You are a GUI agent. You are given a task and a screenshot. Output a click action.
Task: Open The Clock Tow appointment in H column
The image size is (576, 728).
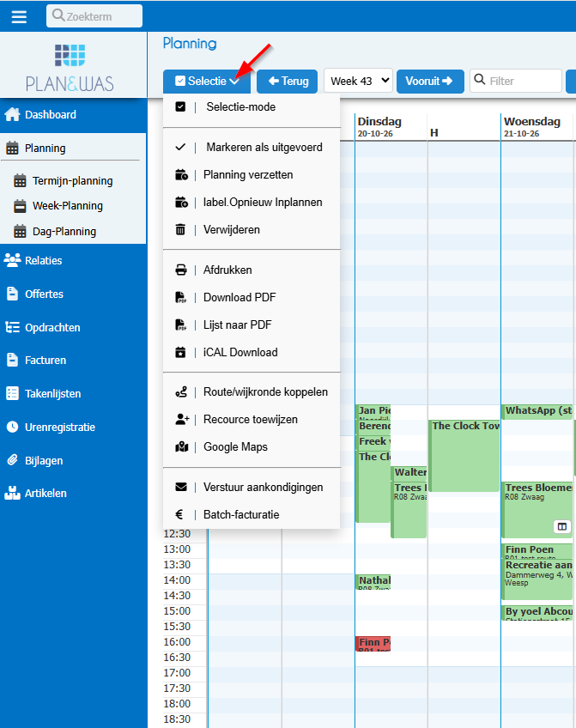click(464, 455)
